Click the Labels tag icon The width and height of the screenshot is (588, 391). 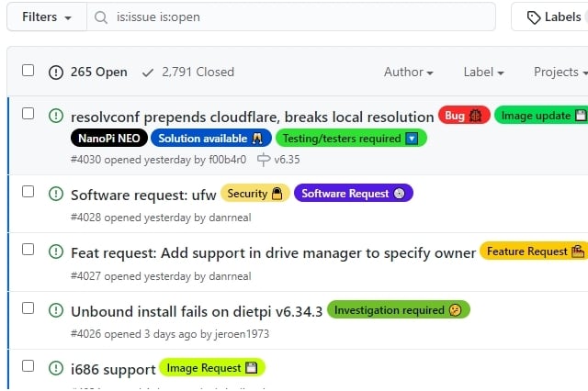533,17
